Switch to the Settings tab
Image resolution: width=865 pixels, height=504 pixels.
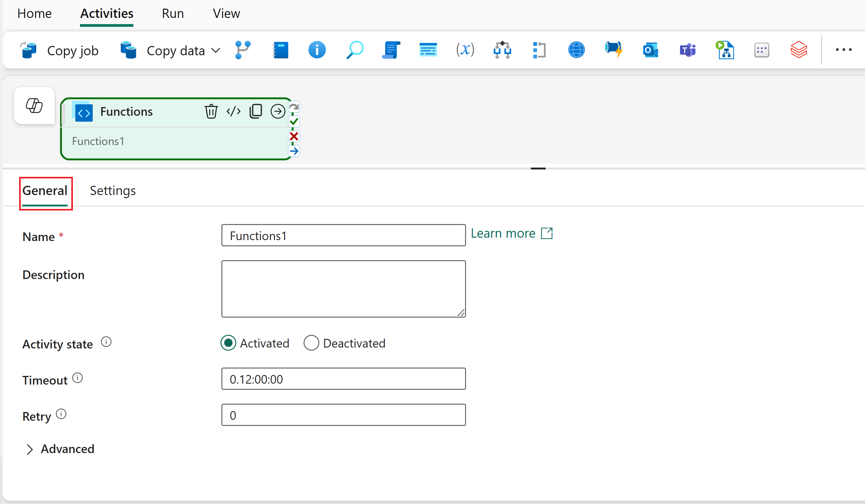coord(113,191)
